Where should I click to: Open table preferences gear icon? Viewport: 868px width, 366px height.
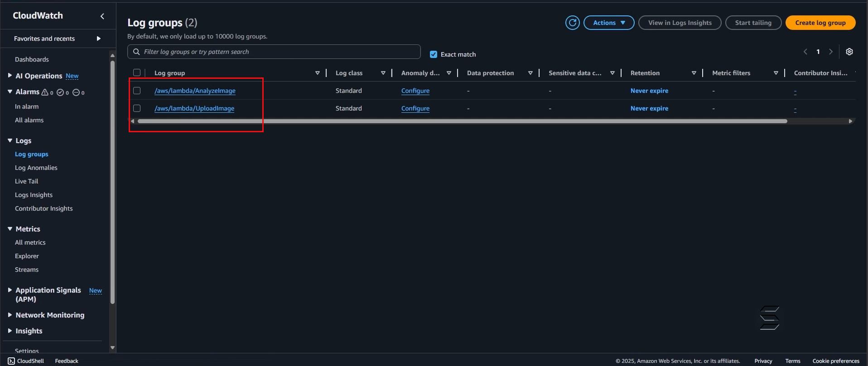pyautogui.click(x=849, y=52)
